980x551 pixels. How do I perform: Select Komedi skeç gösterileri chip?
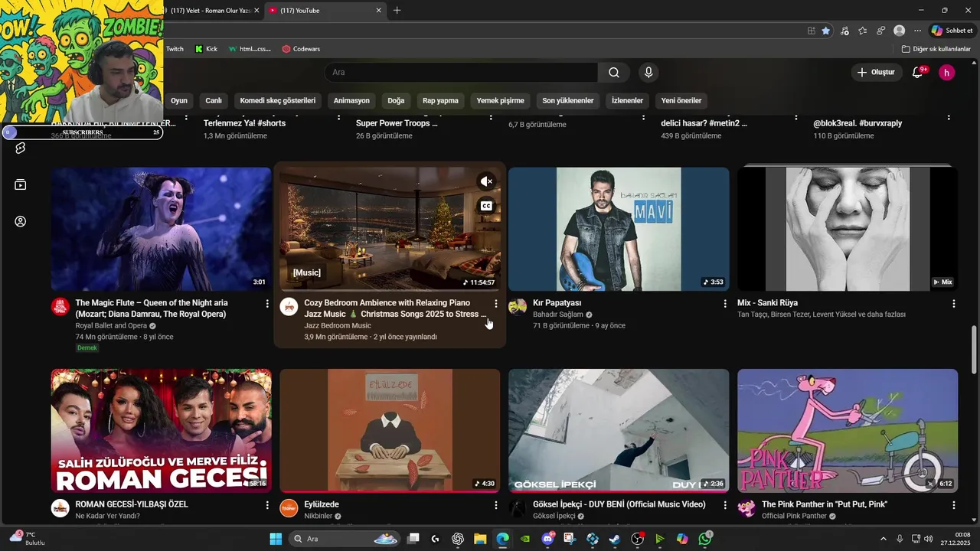278,100
